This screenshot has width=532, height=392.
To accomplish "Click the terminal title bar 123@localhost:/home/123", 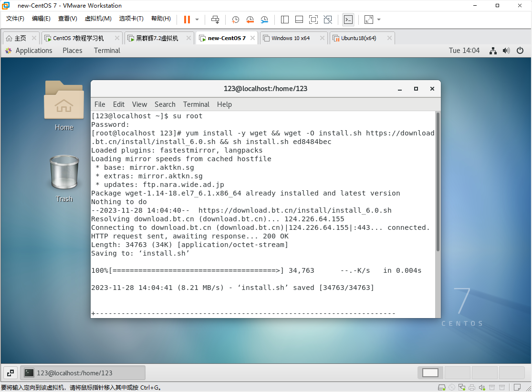I will 265,89.
